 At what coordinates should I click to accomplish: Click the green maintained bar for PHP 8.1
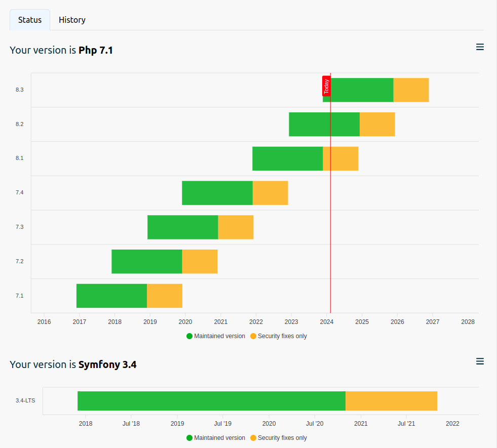coord(287,158)
